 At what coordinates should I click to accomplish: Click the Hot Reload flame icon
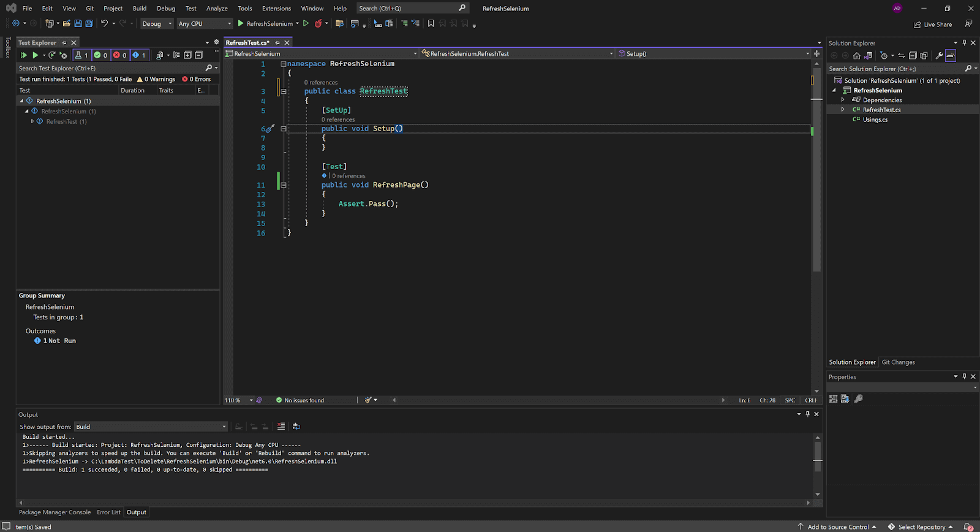tap(318, 23)
